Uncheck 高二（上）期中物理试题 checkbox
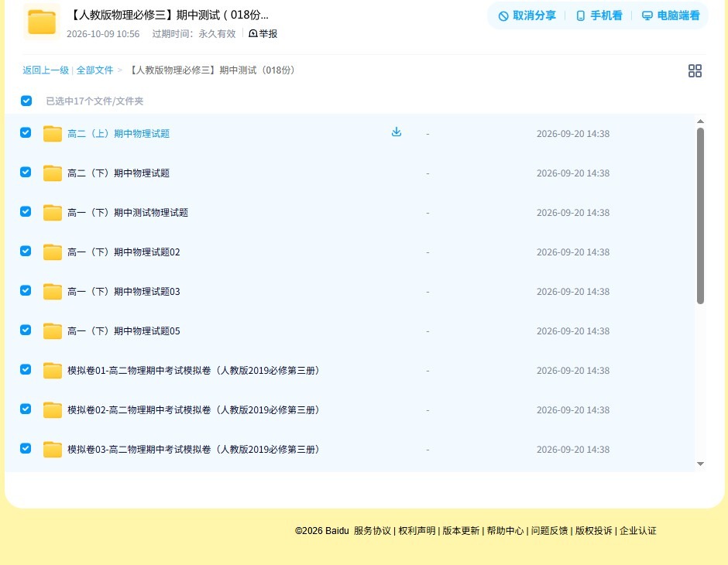Viewport: 728px width, 565px height. [x=26, y=132]
